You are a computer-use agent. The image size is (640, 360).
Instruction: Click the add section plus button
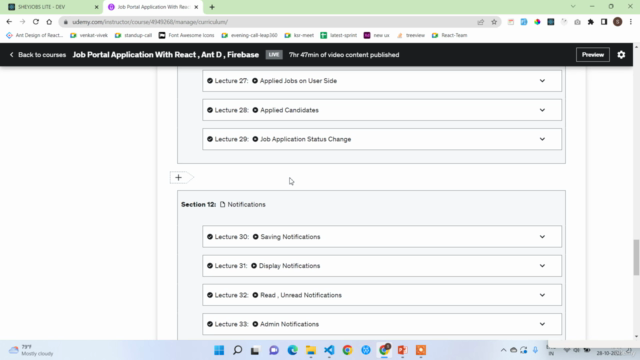[x=178, y=178]
